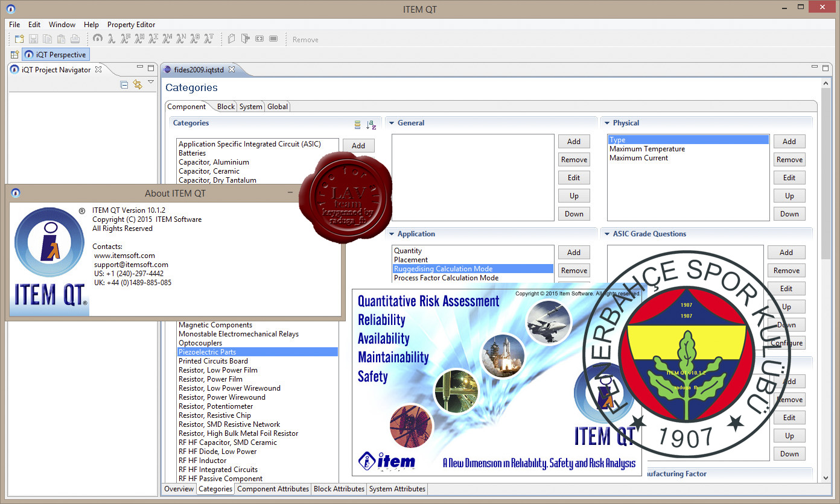Click the New project toolbar icon
The width and height of the screenshot is (840, 504).
point(20,39)
